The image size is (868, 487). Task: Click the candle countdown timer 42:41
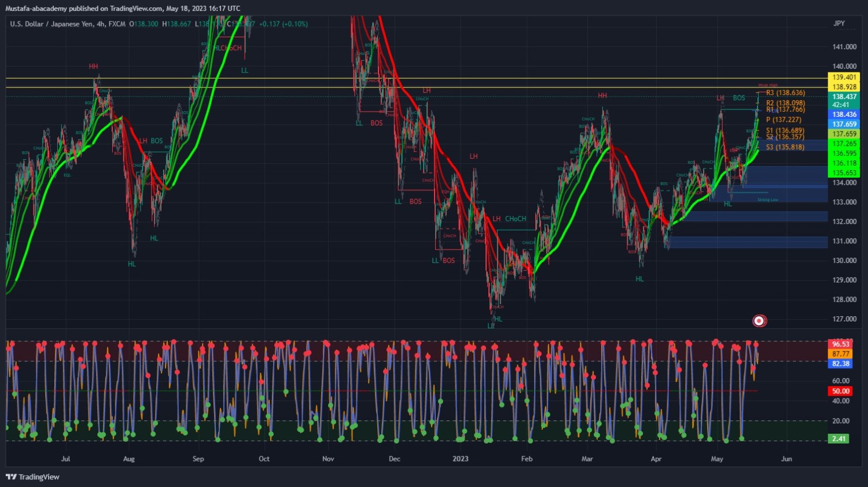pos(840,105)
